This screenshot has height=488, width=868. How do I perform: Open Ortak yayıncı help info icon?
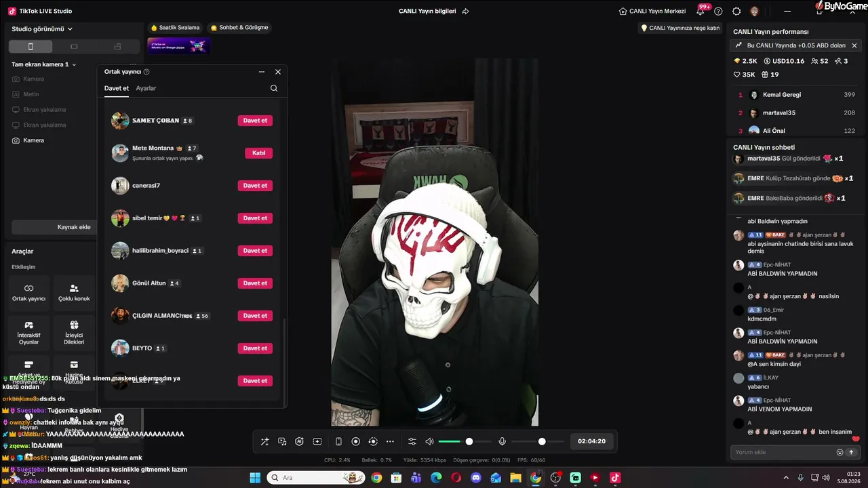pos(146,72)
